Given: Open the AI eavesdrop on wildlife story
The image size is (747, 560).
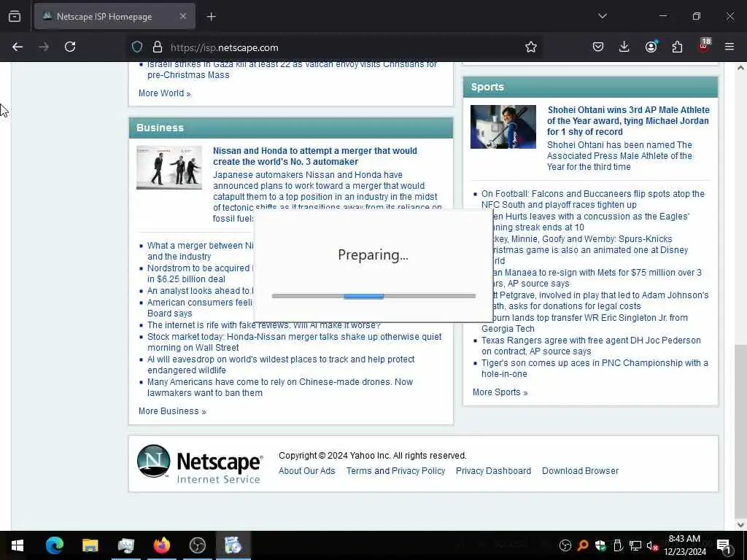Looking at the screenshot, I should tap(281, 365).
